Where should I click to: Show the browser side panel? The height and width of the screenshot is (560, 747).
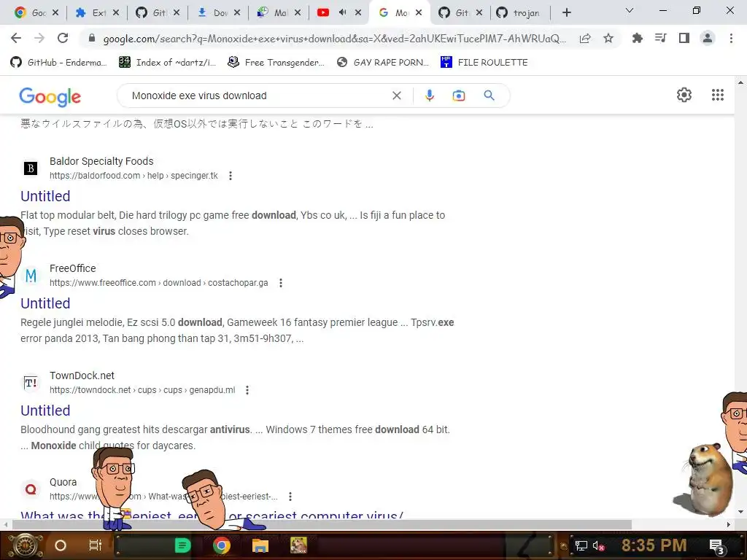pyautogui.click(x=684, y=38)
